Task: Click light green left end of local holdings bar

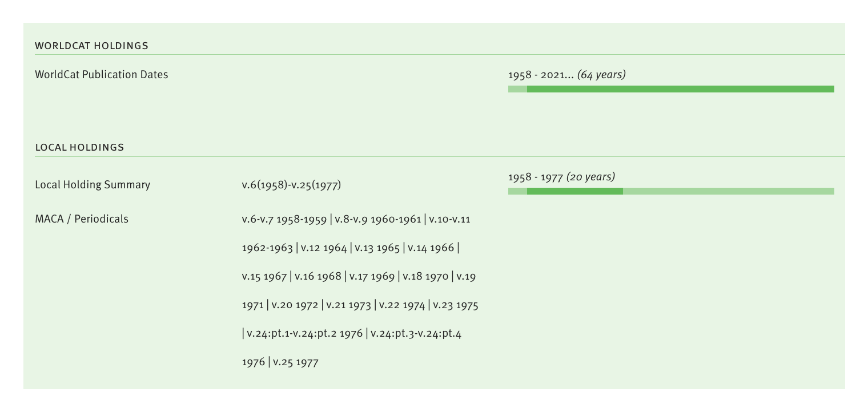Action: (517, 191)
